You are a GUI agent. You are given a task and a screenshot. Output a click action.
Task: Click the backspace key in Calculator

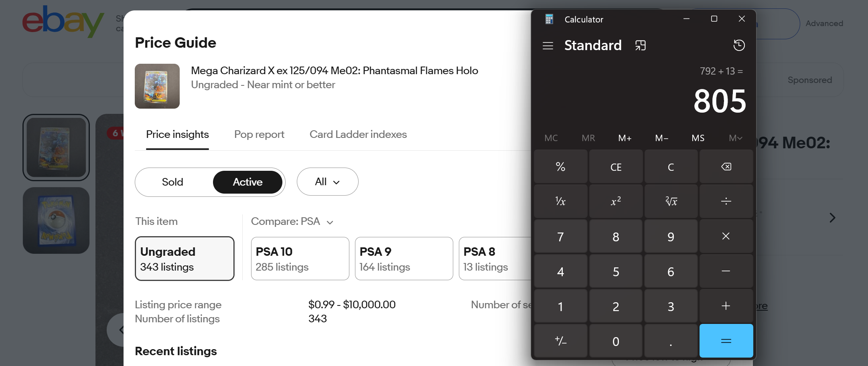coord(726,167)
